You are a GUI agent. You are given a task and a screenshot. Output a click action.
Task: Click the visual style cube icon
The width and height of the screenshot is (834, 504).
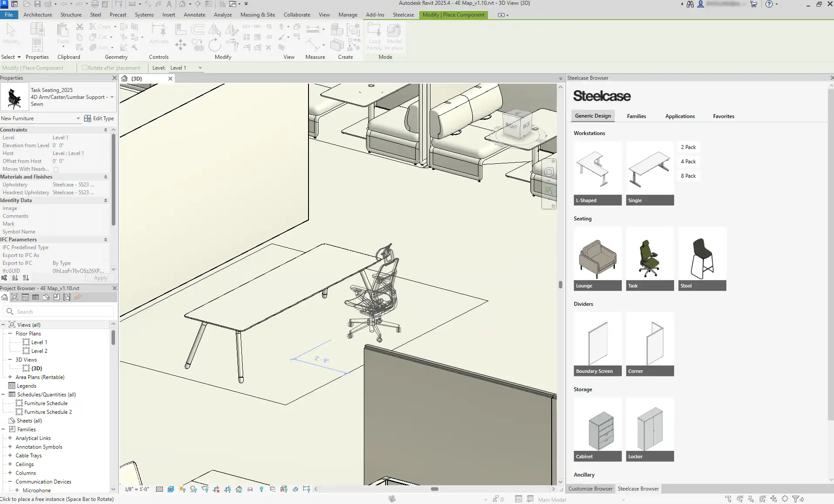click(171, 489)
